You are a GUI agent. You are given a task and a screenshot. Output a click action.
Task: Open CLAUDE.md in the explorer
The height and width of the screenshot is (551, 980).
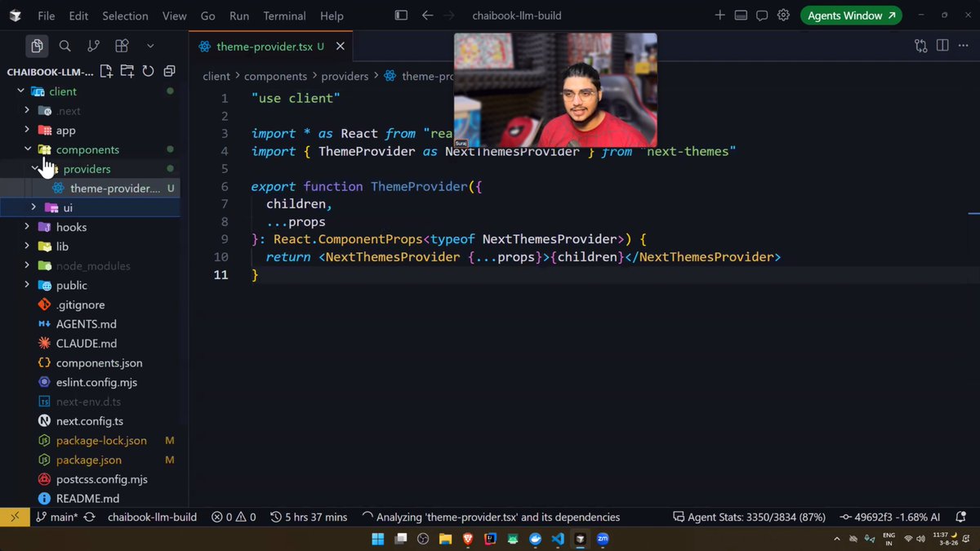tap(90, 344)
